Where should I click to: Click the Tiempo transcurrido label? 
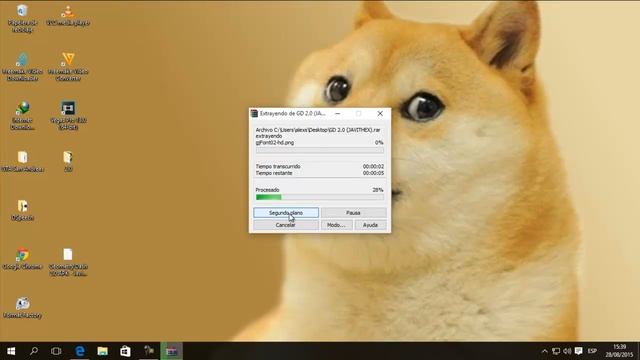278,167
